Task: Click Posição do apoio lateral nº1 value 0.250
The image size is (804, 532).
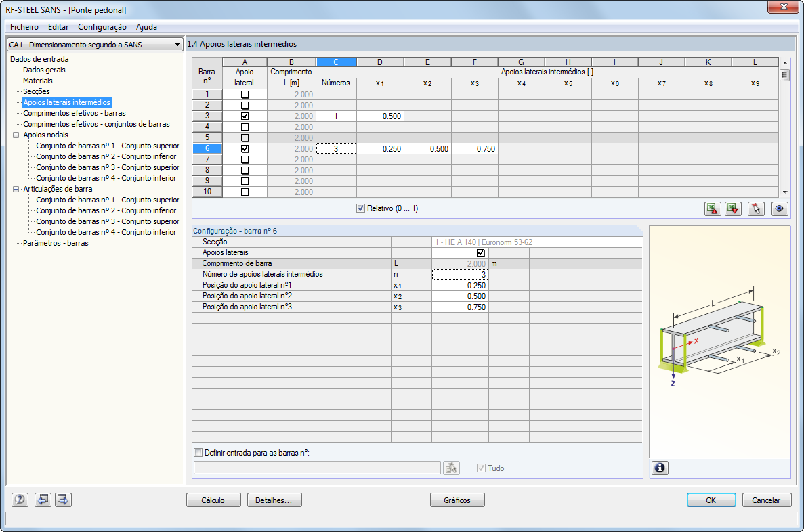Action: tap(460, 286)
